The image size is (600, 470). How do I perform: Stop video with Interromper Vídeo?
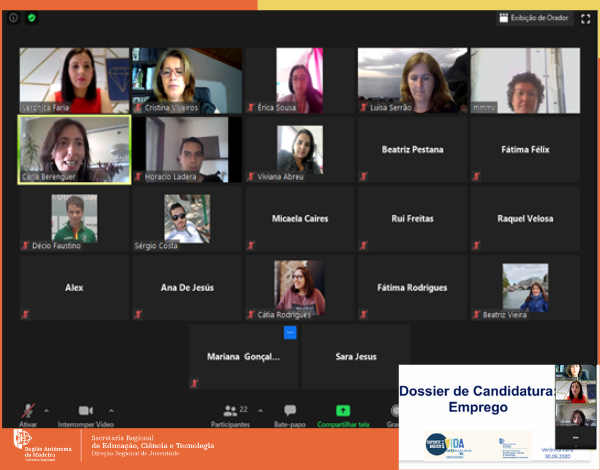coord(85,412)
